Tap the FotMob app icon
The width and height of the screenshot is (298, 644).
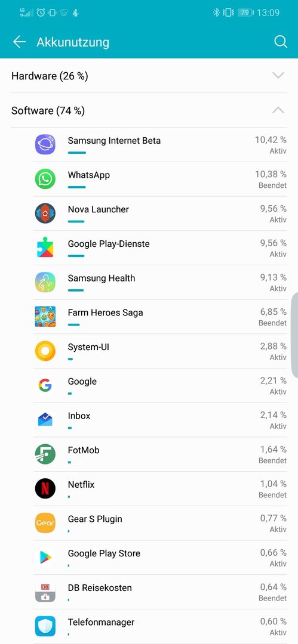coord(45,454)
